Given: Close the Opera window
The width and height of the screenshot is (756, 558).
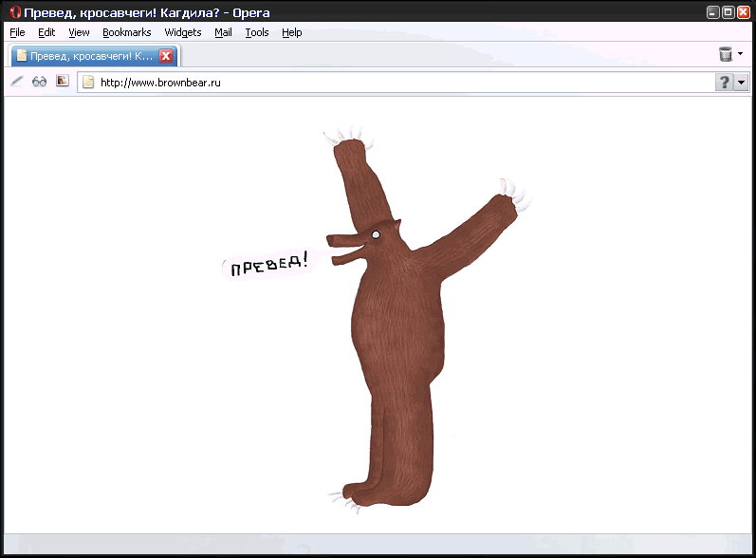Looking at the screenshot, I should (743, 12).
